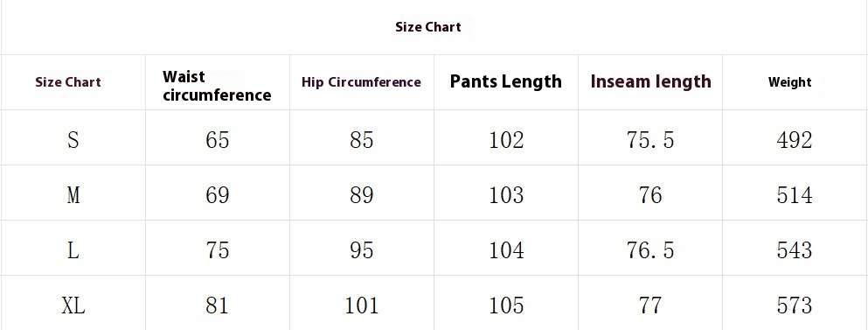Select the M size row label
The width and height of the screenshot is (868, 330).
(73, 195)
